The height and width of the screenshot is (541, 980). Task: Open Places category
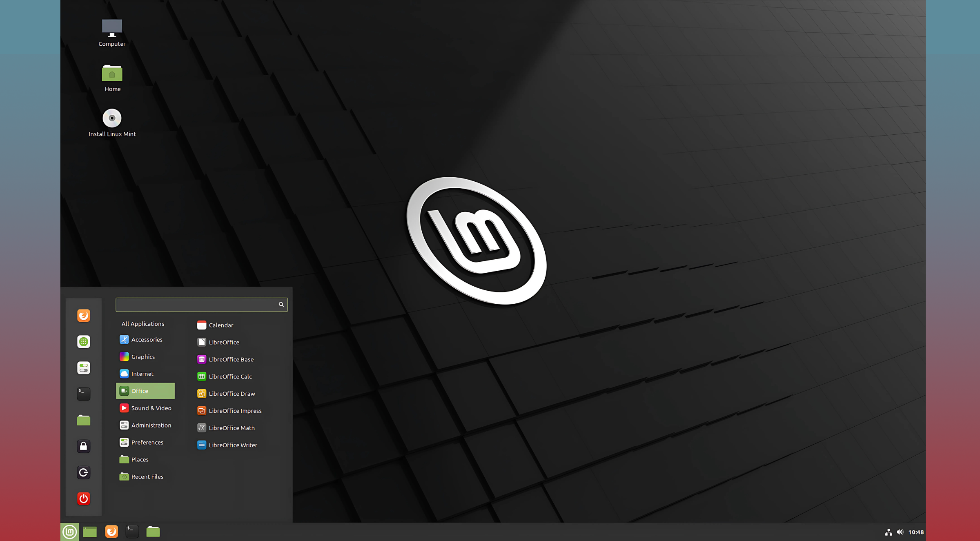145,460
